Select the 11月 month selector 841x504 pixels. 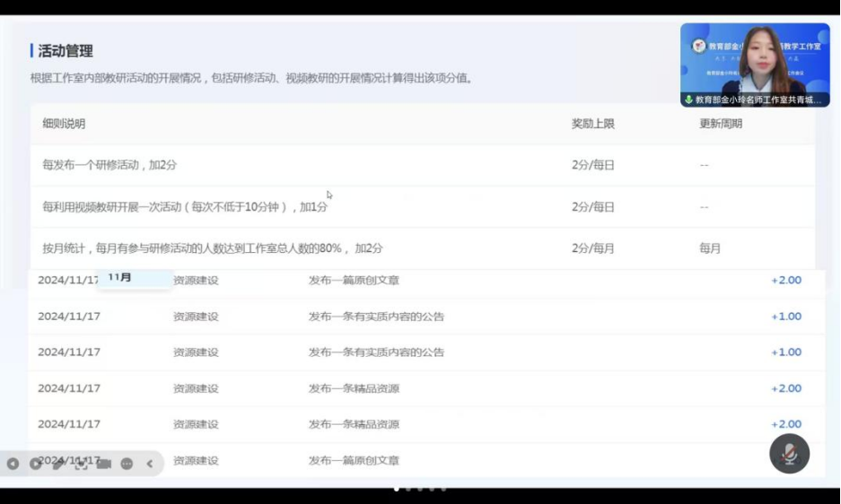pos(135,278)
